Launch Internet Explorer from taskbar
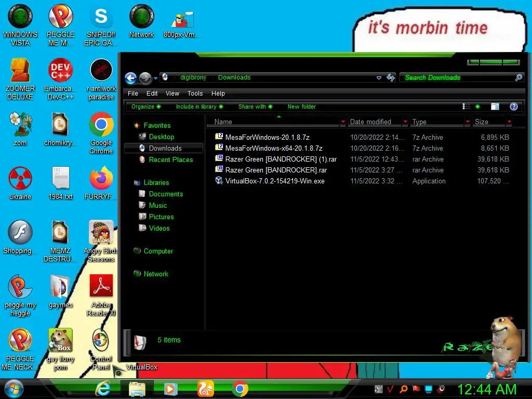Viewport: 532px width, 399px height. (102, 389)
